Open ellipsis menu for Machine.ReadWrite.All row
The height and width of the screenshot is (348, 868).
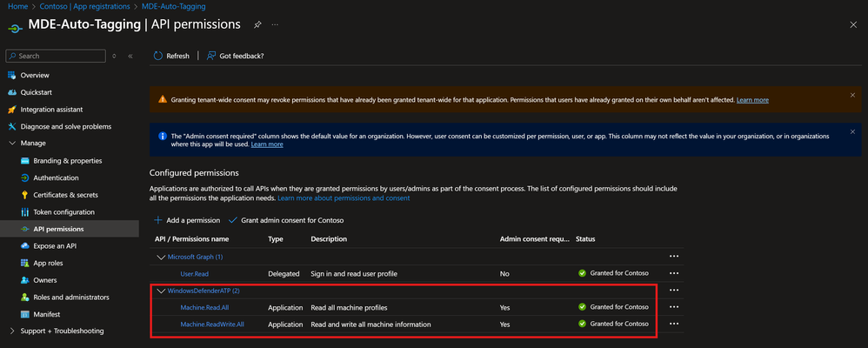click(x=673, y=324)
